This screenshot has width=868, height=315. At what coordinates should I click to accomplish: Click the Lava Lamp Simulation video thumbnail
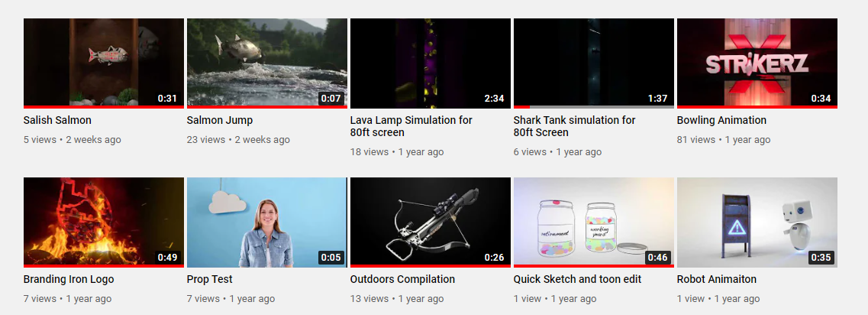430,63
